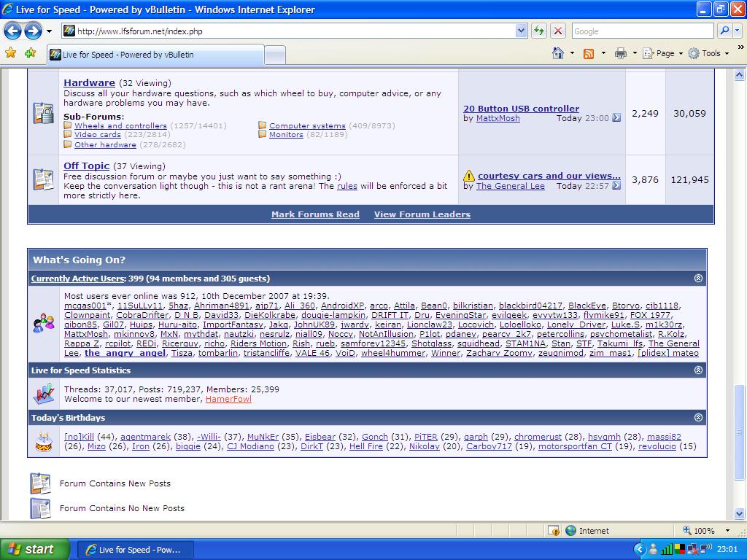Click the Forum Contains No New Posts legend icon
The width and height of the screenshot is (747, 560).
pos(41,508)
